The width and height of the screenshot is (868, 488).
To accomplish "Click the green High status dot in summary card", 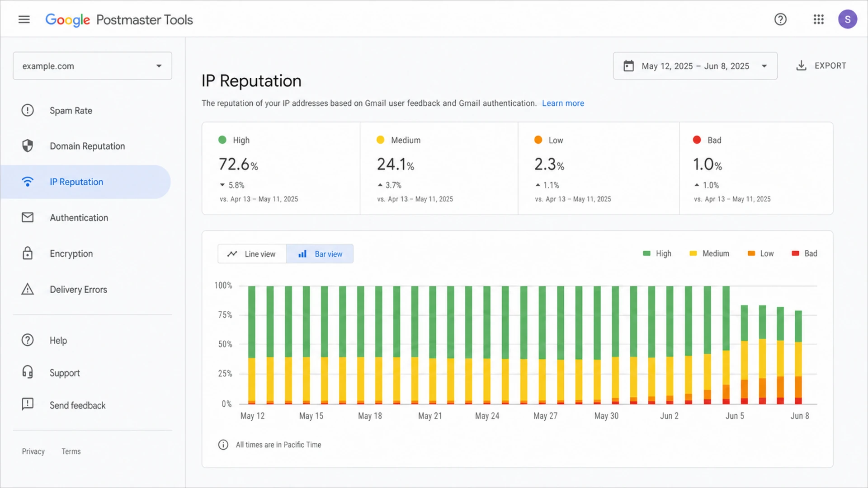I will point(222,140).
